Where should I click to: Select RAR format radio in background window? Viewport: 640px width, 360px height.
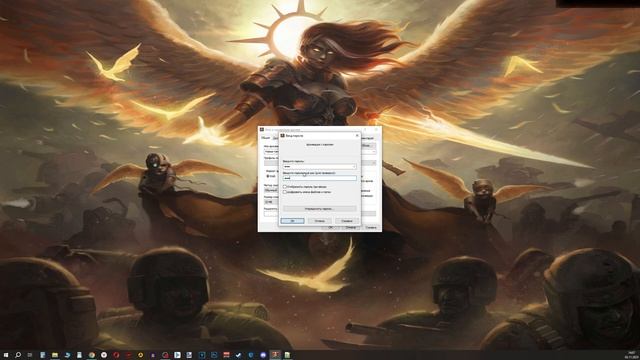268,176
